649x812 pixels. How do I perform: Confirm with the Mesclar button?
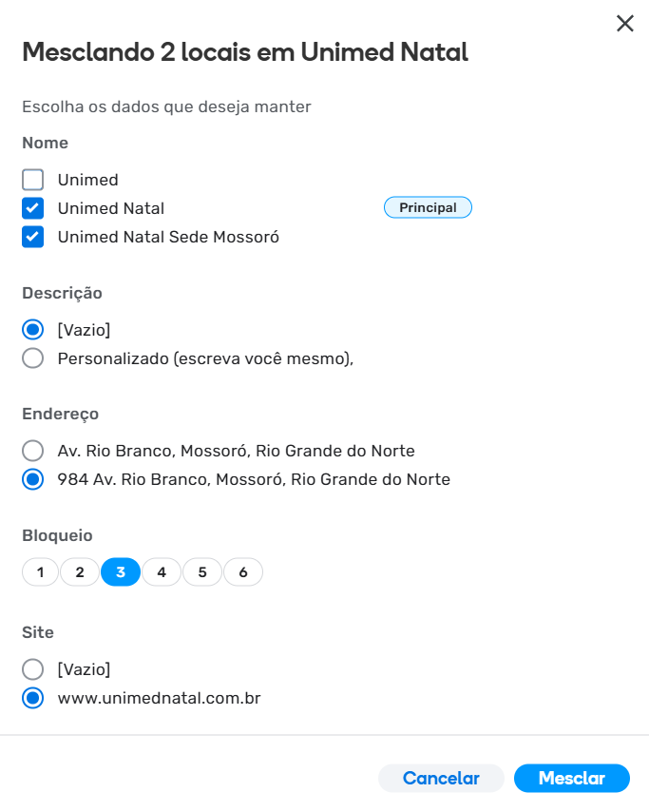(571, 778)
